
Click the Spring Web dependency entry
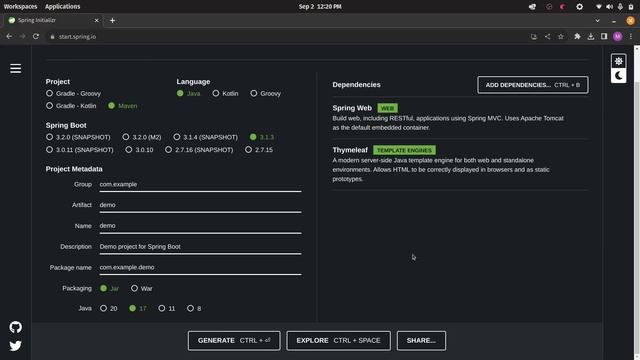point(460,118)
